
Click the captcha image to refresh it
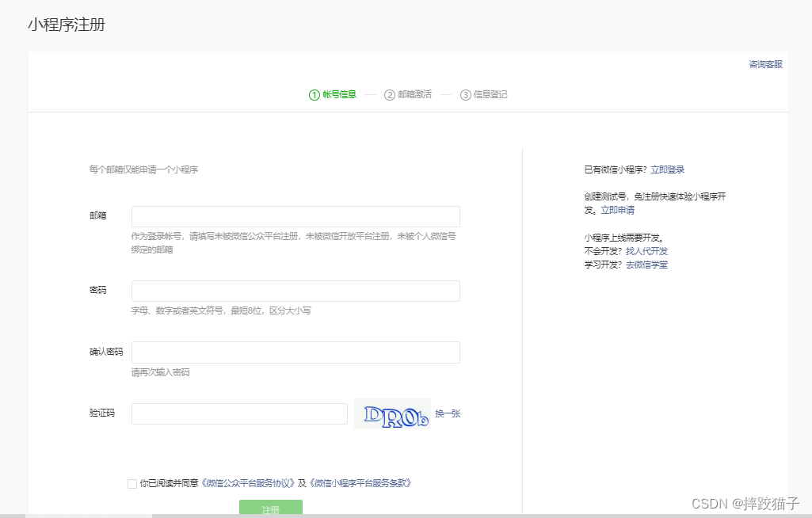pos(392,413)
